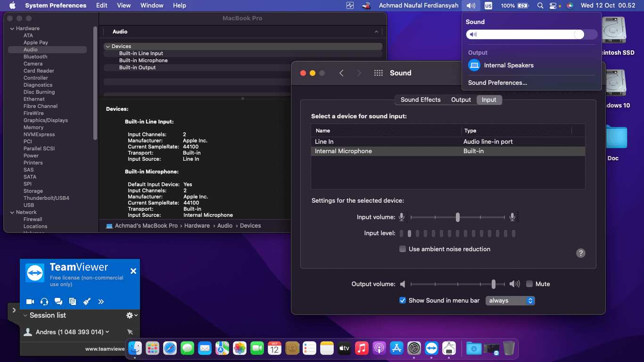Launch Music from the Dock

click(x=362, y=348)
